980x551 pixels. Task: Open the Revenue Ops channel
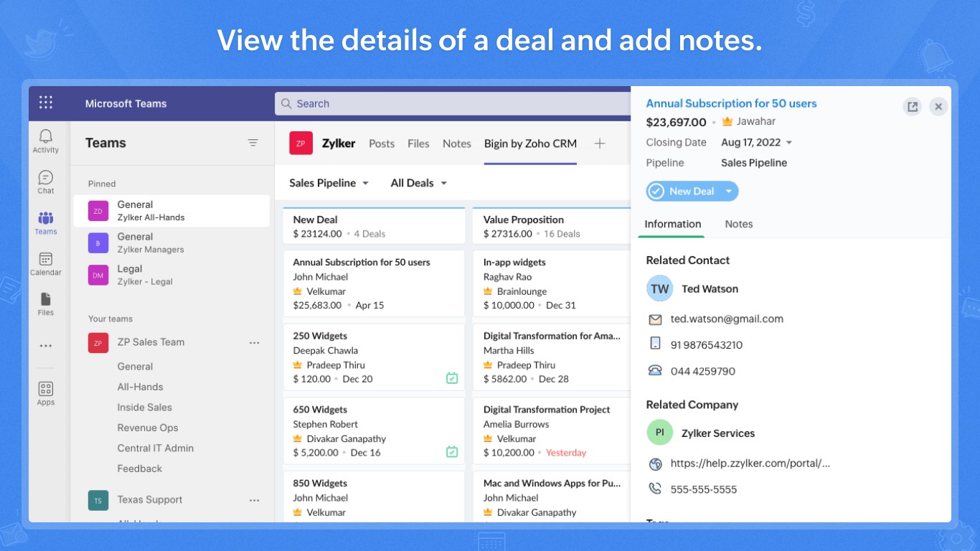[147, 428]
